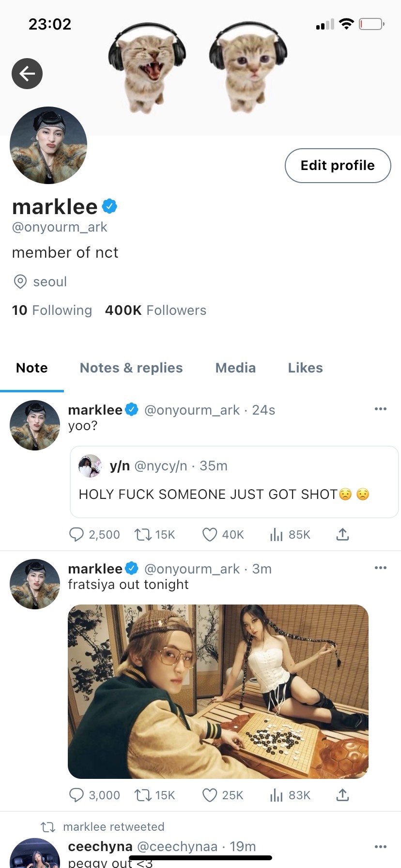401x868 pixels.
Task: Switch to the Notes & replies tab
Action: tap(131, 368)
